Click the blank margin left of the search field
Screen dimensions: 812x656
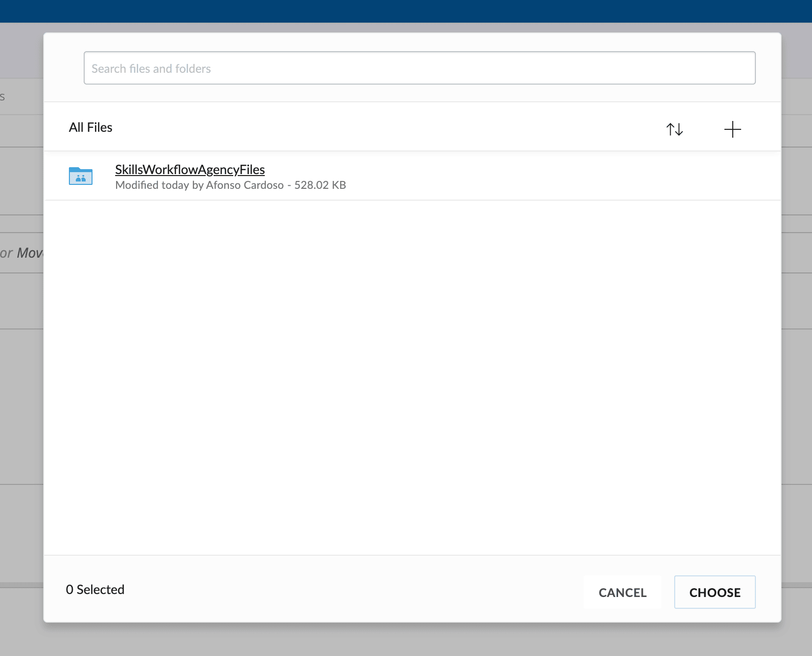(64, 68)
